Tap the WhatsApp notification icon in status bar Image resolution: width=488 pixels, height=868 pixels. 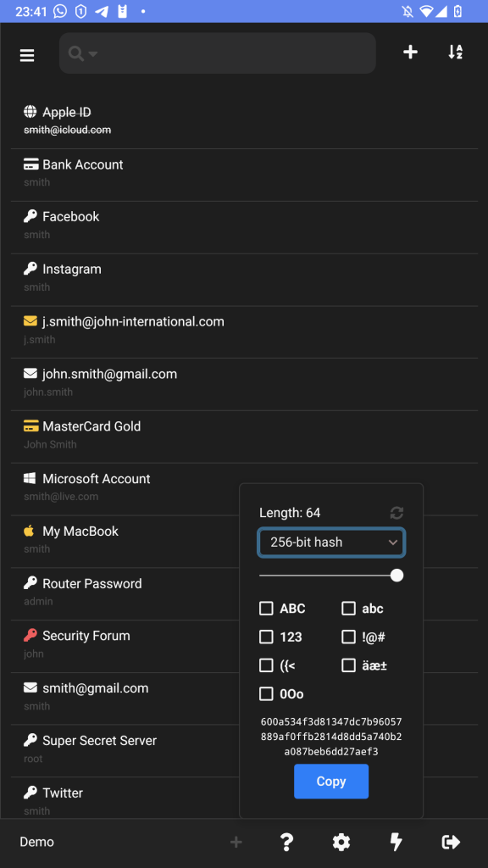tap(60, 11)
